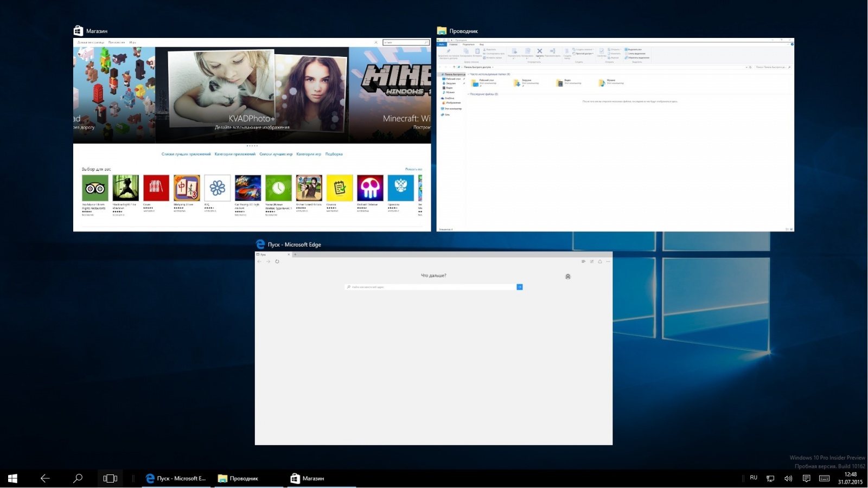
Task: Open the Видео folder in Explorer
Action: click(569, 82)
